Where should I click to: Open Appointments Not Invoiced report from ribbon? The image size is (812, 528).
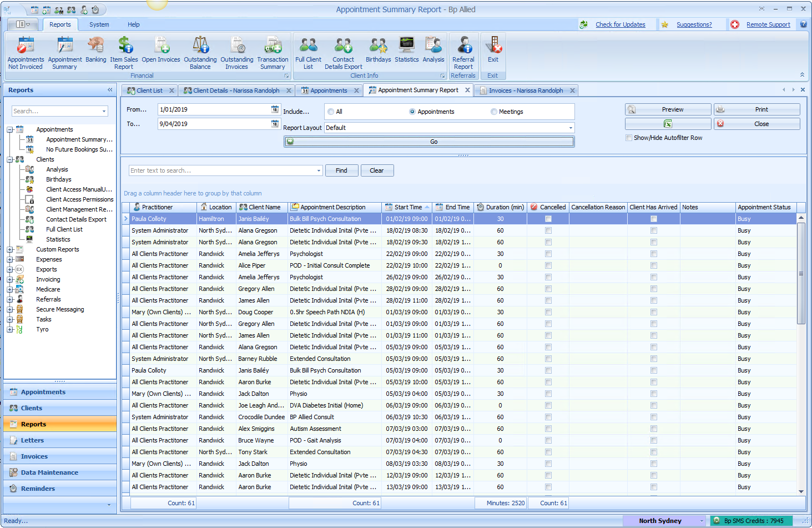26,53
